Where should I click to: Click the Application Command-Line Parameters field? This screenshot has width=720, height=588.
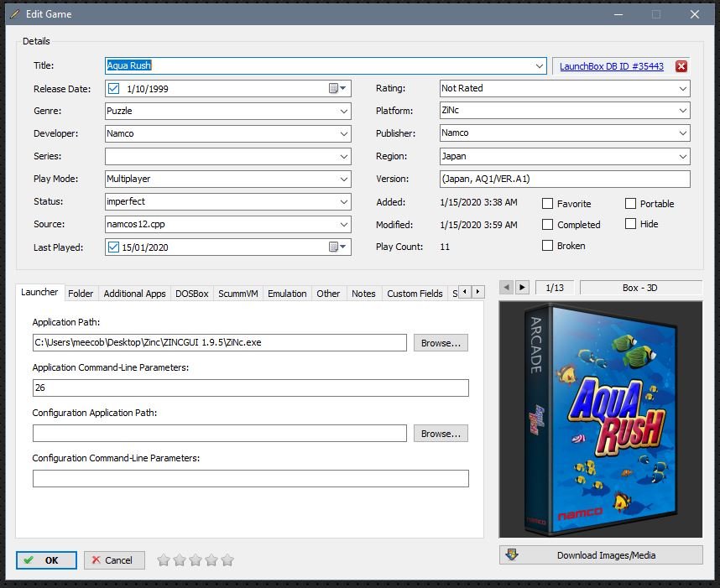point(251,388)
